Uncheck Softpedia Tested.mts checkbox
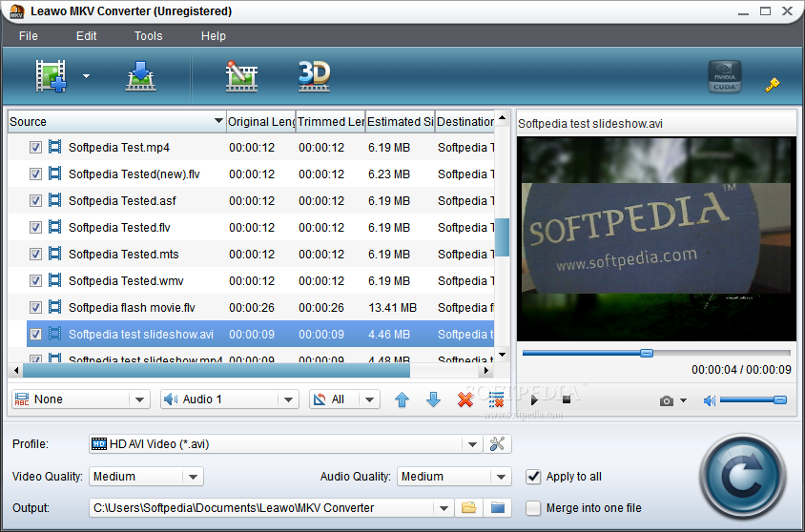Image resolution: width=805 pixels, height=532 pixels. click(35, 255)
